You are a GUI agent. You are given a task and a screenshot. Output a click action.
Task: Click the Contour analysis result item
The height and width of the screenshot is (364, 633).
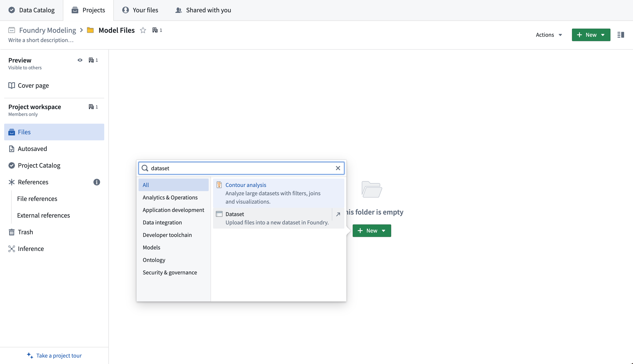pos(278,193)
